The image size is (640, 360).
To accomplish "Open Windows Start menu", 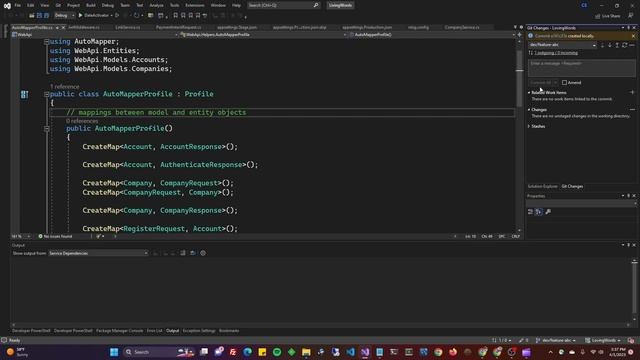I will (114, 352).
